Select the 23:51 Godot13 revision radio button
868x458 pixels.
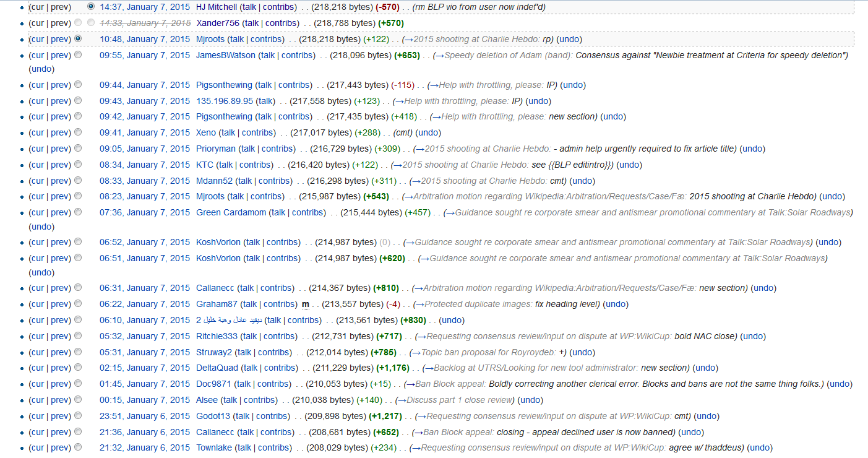[78, 415]
